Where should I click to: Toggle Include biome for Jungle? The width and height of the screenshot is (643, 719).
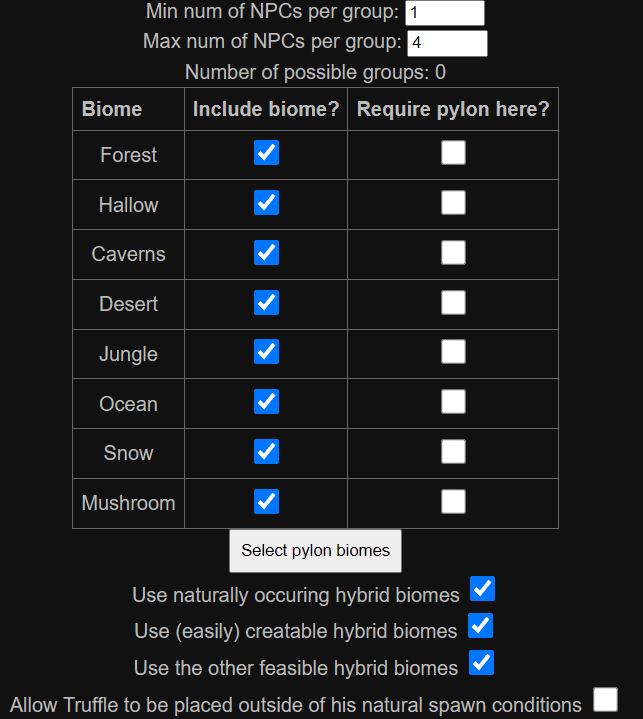266,352
